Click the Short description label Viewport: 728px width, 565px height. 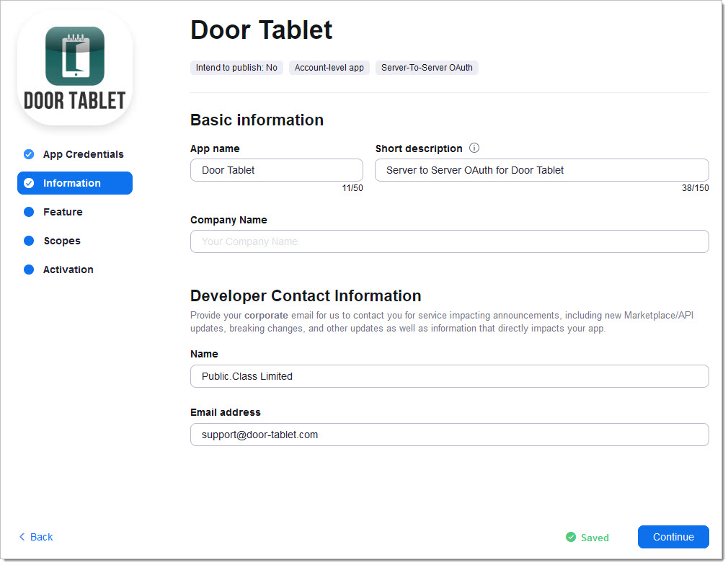(419, 148)
